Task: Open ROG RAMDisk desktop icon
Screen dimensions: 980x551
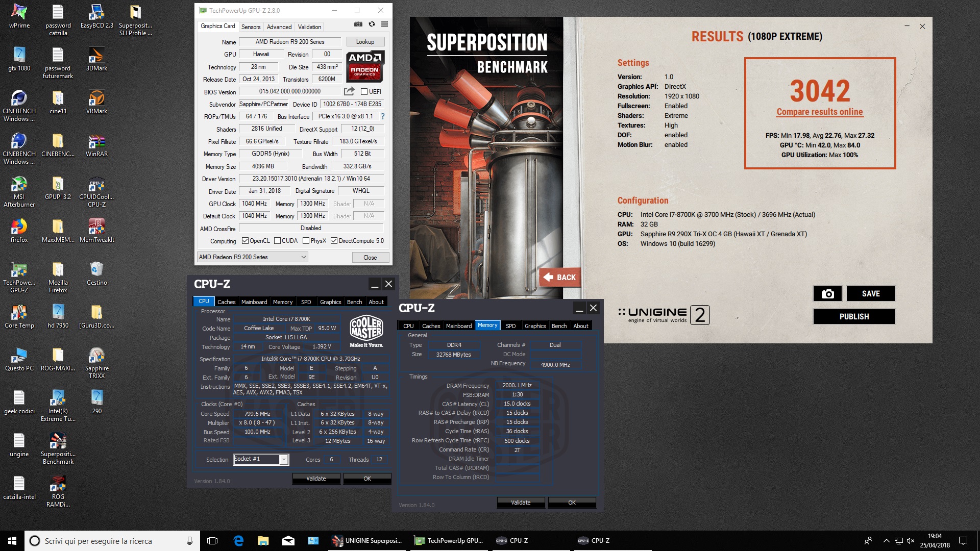Action: pos(58,492)
